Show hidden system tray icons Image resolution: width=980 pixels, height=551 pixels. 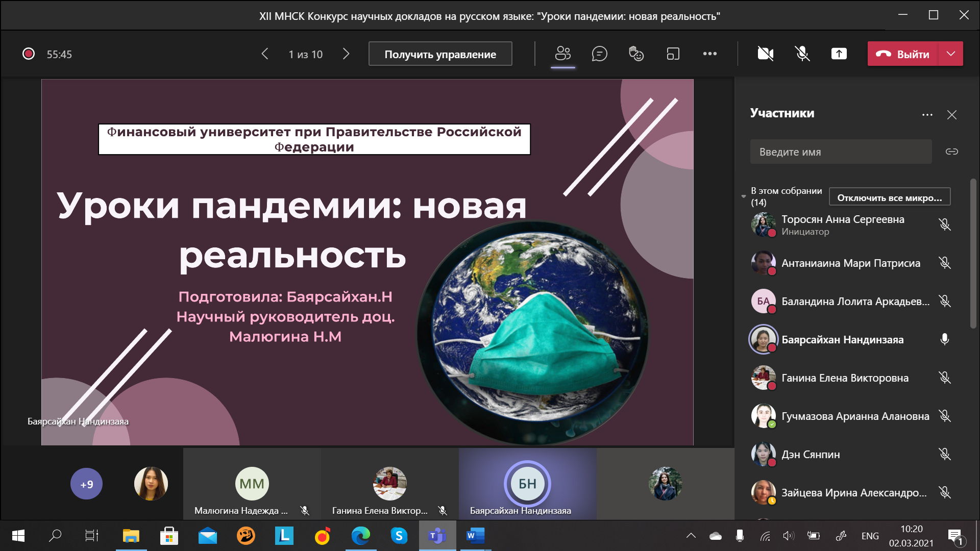point(691,536)
